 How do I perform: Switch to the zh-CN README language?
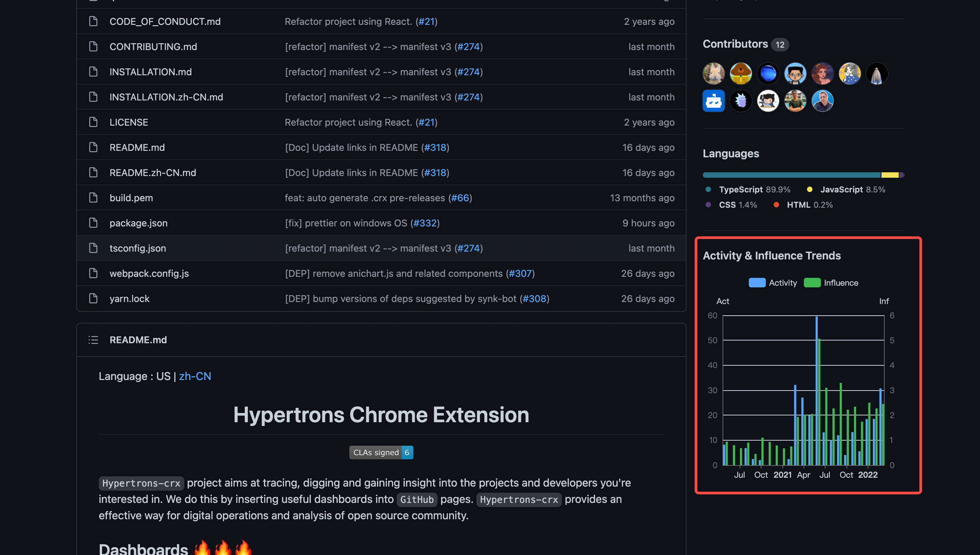(x=195, y=376)
